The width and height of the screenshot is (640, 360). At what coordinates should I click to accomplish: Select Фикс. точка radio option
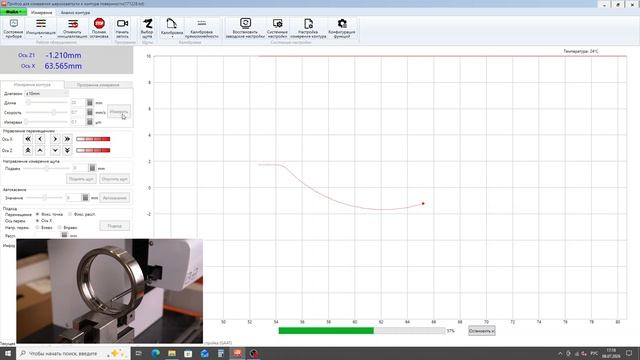point(38,214)
